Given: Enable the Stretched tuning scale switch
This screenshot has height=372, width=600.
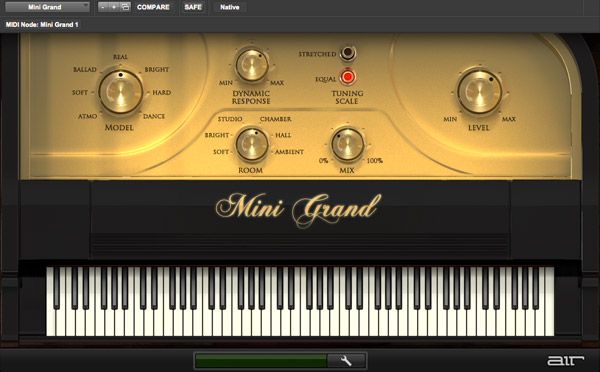Looking at the screenshot, I should pyautogui.click(x=347, y=53).
